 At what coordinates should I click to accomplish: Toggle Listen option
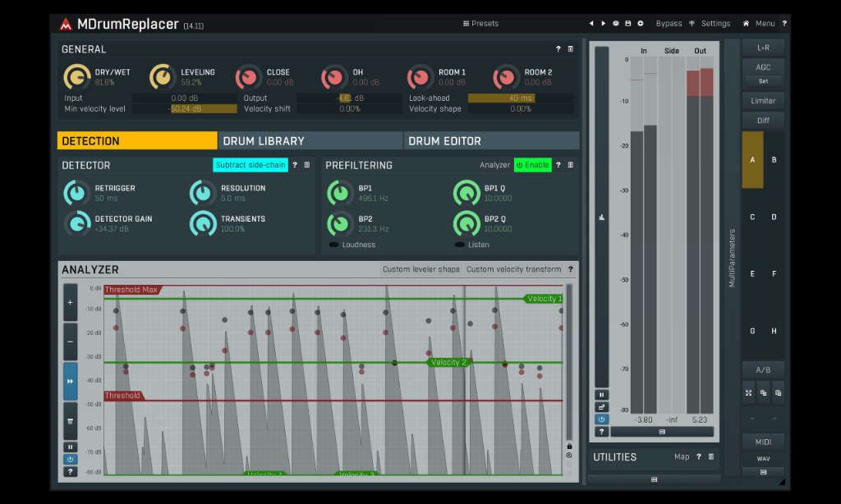click(472, 245)
